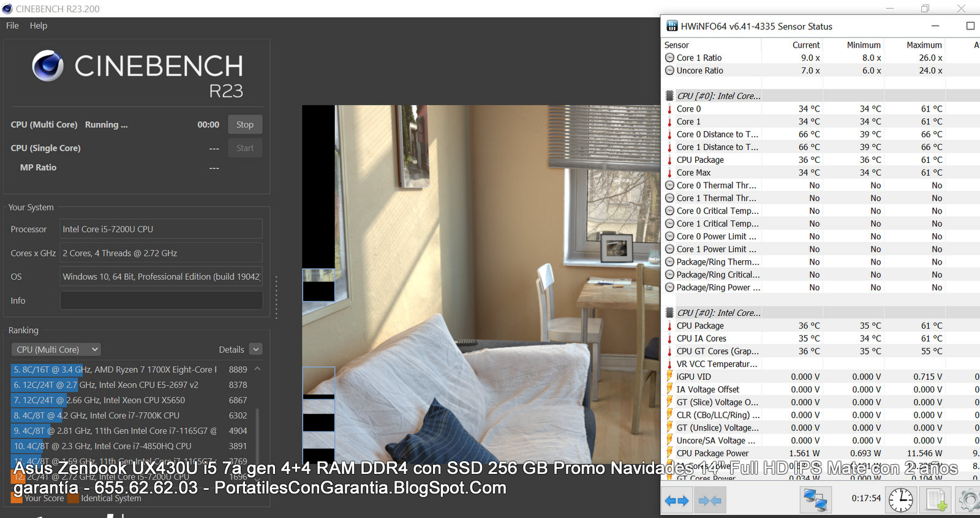Image resolution: width=980 pixels, height=518 pixels.
Task: Click lightning icon beside IA Voltage Offset
Action: pos(669,389)
